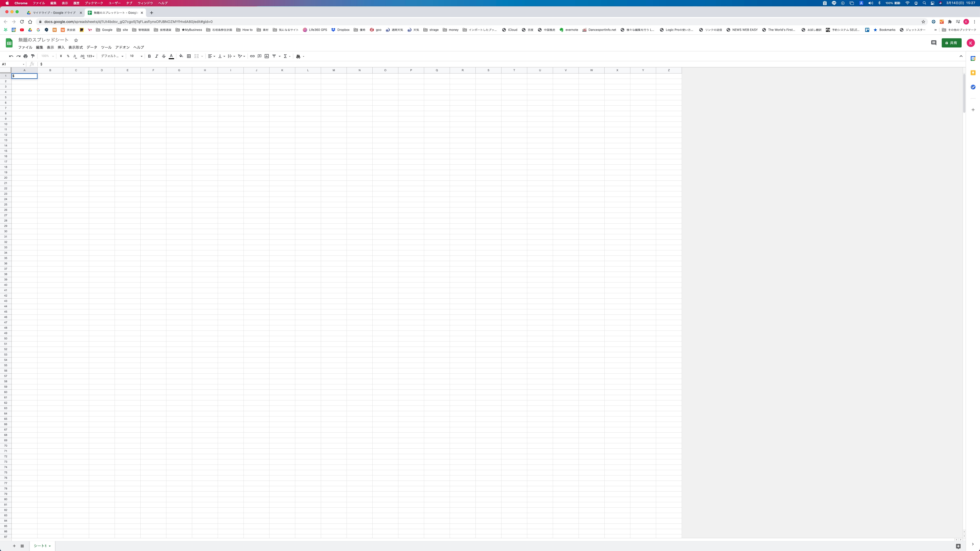Screen dimensions: 980x551
Task: Click the paint format roller icon
Action: [x=33, y=56]
